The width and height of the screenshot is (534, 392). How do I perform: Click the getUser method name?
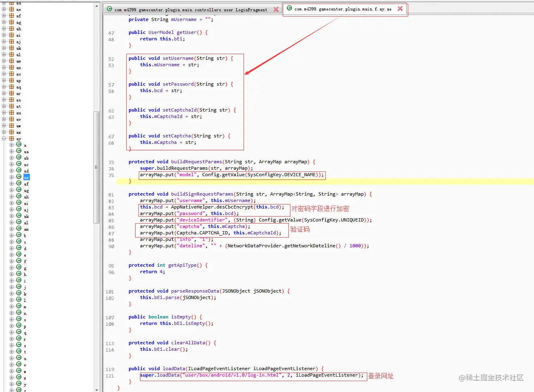pos(186,32)
